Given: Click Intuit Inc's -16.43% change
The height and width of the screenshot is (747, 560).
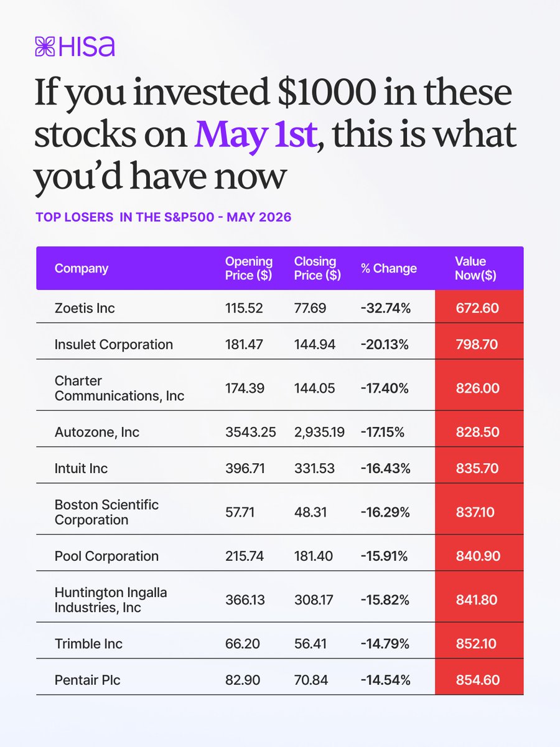Looking at the screenshot, I should click(385, 468).
